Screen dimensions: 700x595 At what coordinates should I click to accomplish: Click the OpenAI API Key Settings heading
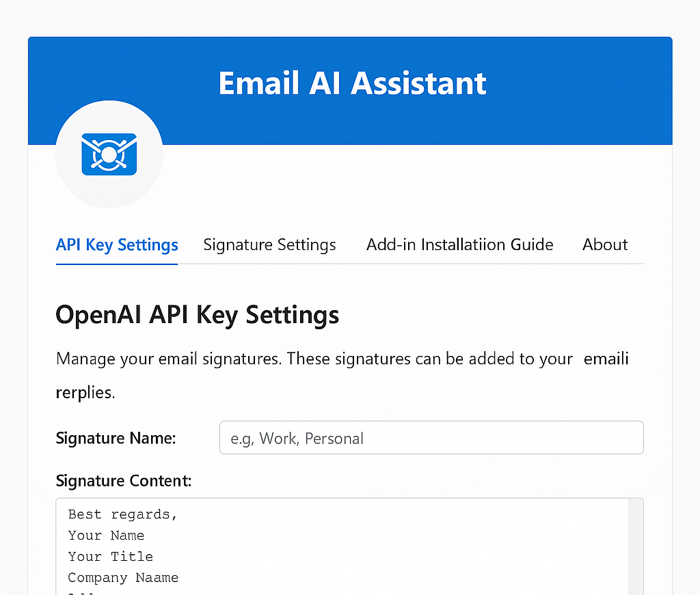coord(197,315)
